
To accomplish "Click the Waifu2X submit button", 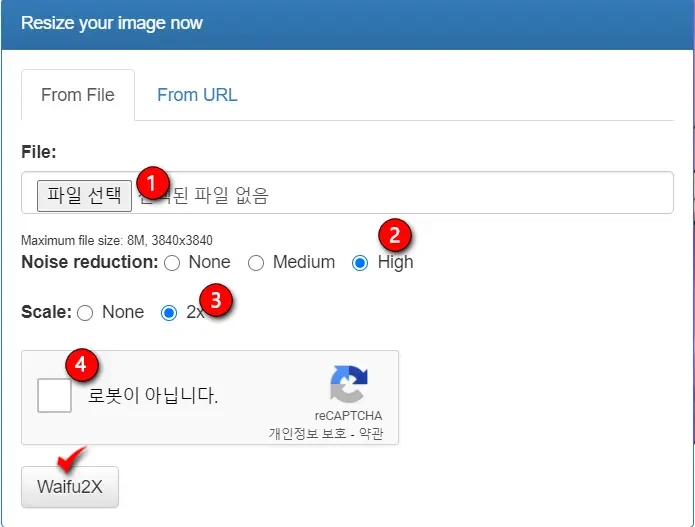I will click(70, 487).
